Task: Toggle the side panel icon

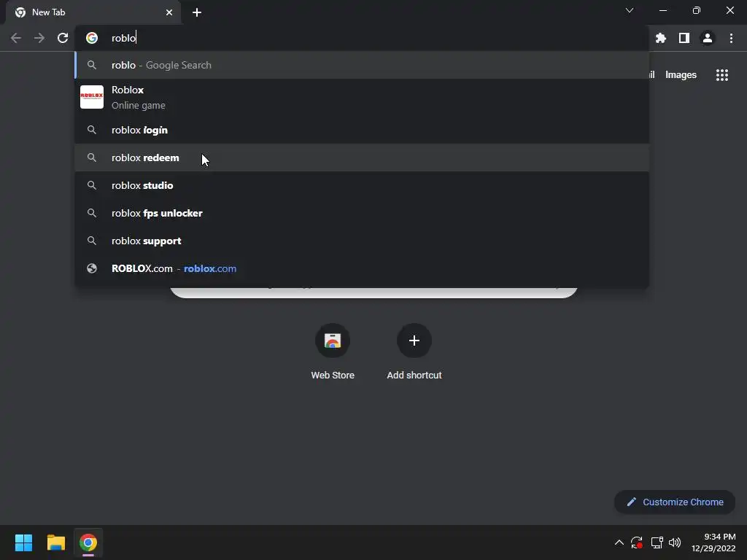Action: click(x=684, y=38)
